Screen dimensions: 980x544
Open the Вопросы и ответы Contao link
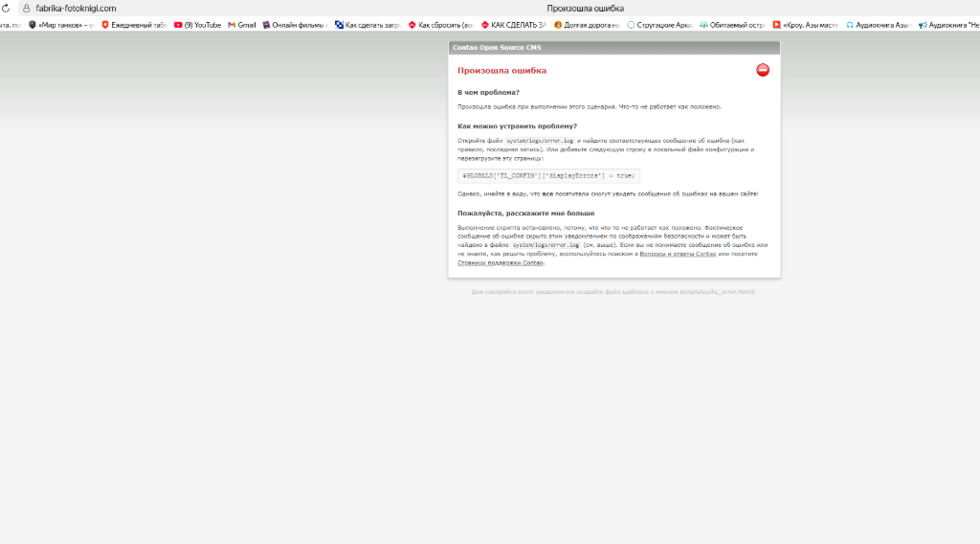678,254
